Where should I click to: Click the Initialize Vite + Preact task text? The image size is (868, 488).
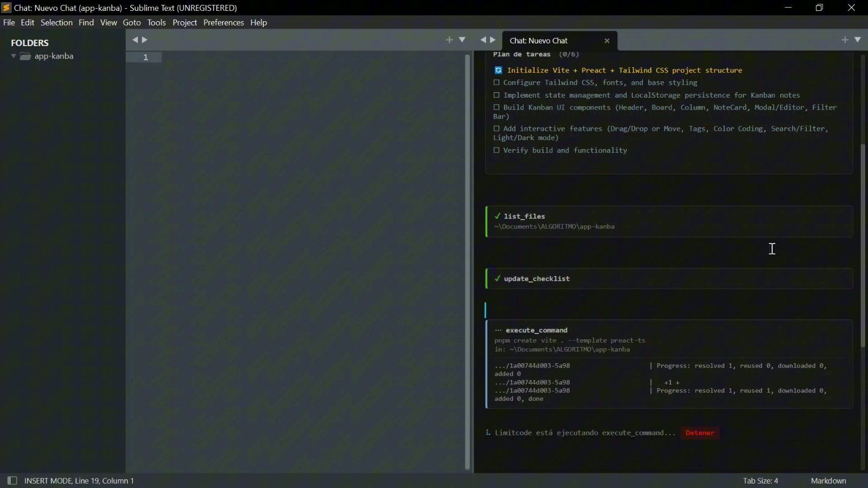[624, 70]
